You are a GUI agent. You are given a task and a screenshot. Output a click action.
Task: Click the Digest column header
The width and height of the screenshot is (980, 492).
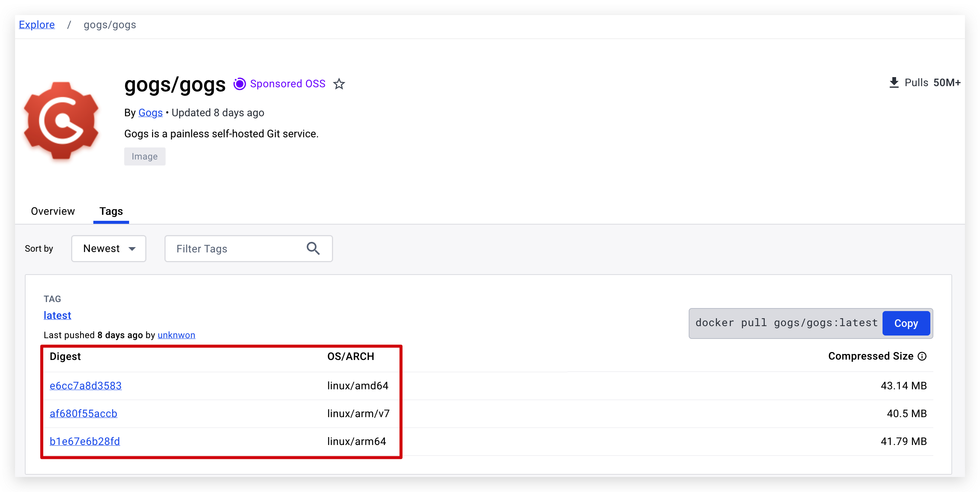pos(65,356)
